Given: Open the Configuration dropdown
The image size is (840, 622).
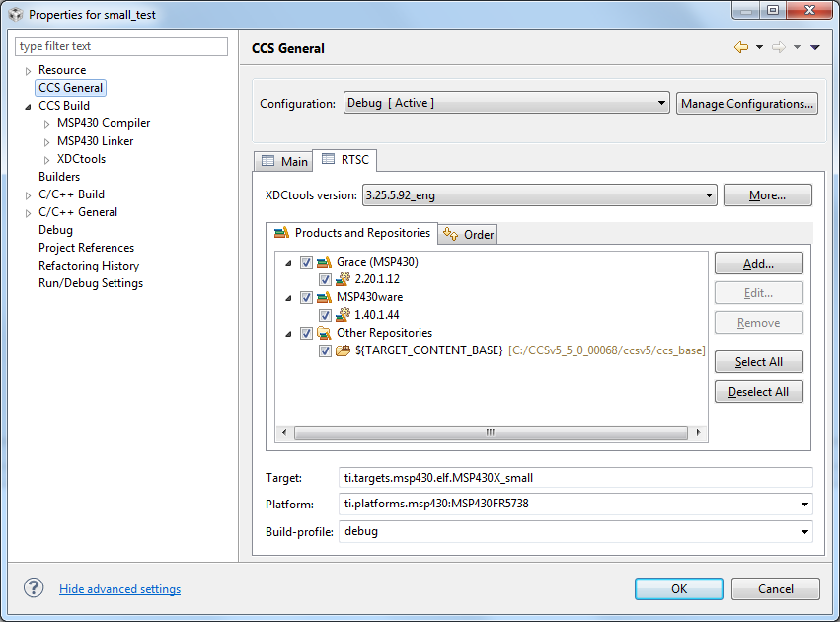Looking at the screenshot, I should tap(507, 103).
